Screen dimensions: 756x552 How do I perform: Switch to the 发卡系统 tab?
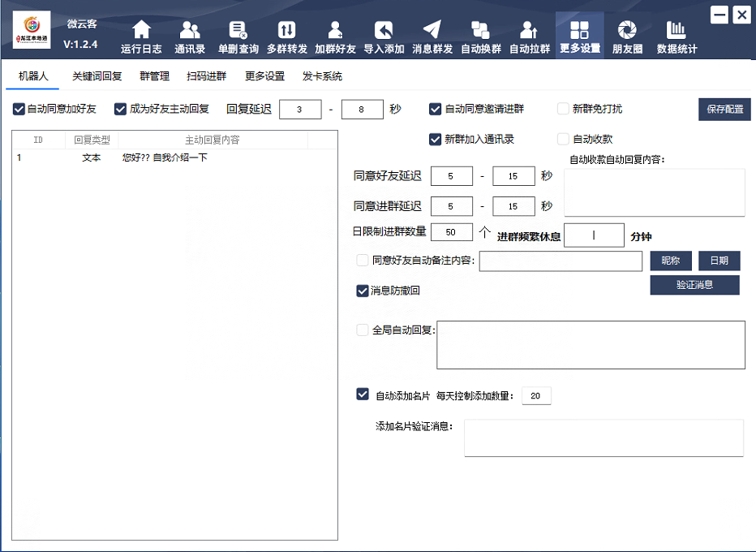click(322, 76)
